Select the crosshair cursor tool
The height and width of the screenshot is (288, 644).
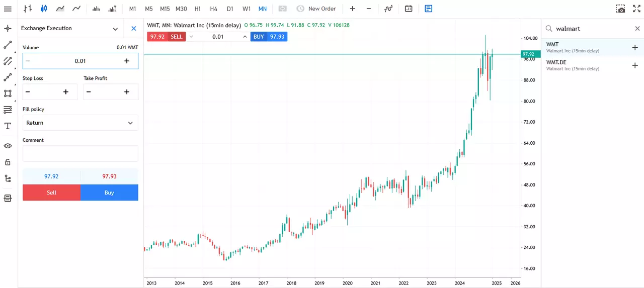click(8, 28)
